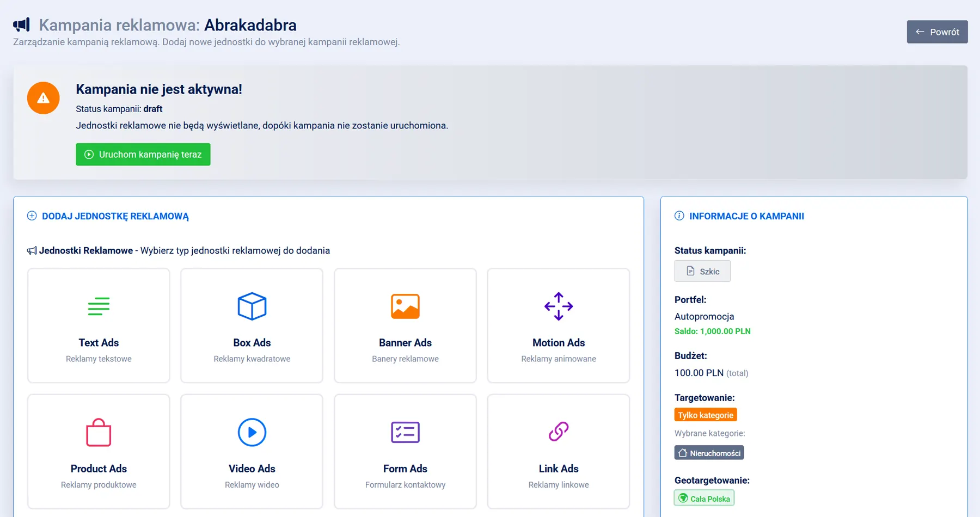Select the Product Ads shopping bag icon
The height and width of the screenshot is (517, 980).
[99, 432]
